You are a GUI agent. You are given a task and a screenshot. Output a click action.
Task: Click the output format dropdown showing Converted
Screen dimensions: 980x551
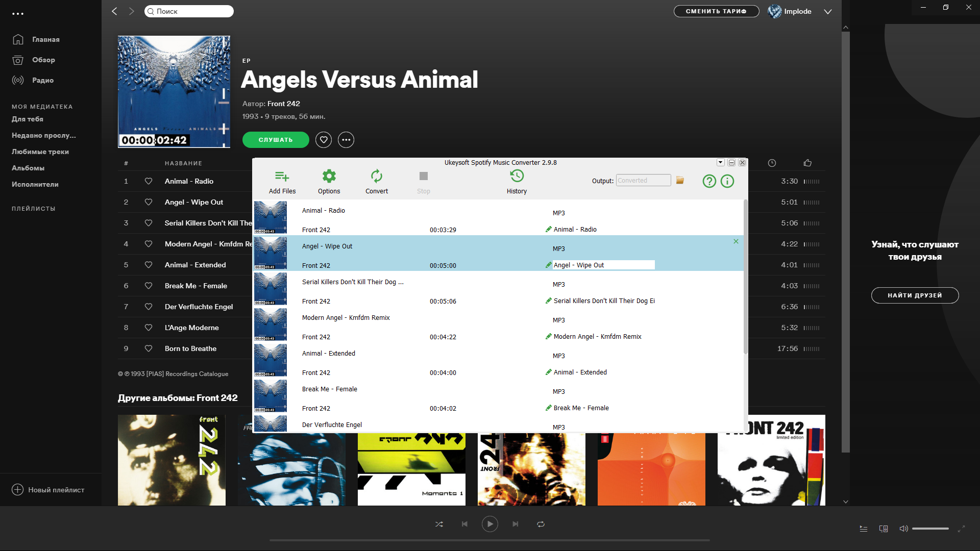click(643, 180)
